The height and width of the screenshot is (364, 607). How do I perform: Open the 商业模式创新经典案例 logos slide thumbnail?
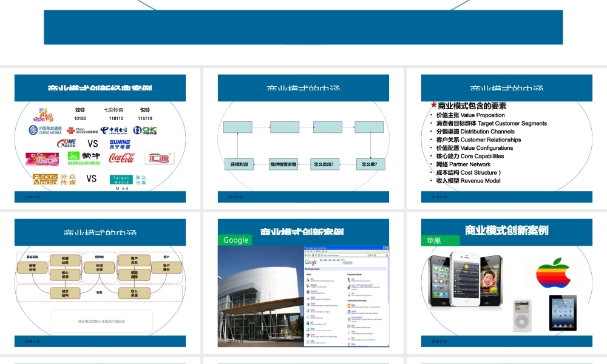[x=100, y=138]
